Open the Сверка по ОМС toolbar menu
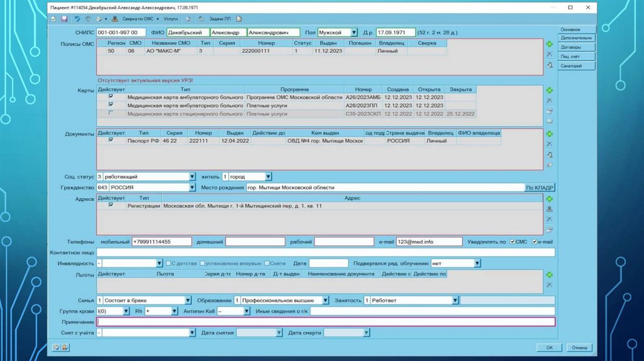Image resolution: width=644 pixels, height=361 pixels. [x=138, y=19]
